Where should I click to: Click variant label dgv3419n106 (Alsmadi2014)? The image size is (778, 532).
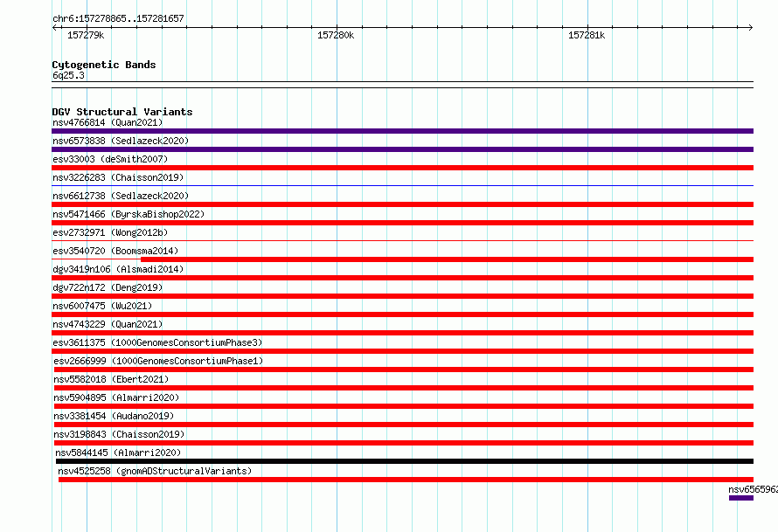[118, 269]
